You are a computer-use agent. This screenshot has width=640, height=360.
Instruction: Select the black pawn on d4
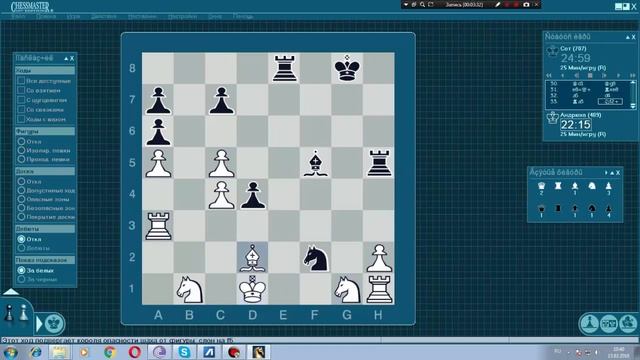[252, 195]
